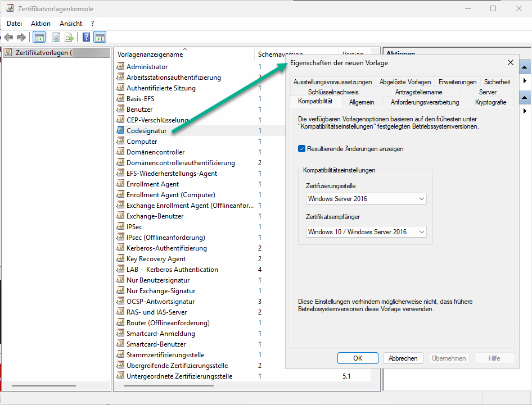
Task: Toggle the show/hide action pane icon
Action: (100, 38)
